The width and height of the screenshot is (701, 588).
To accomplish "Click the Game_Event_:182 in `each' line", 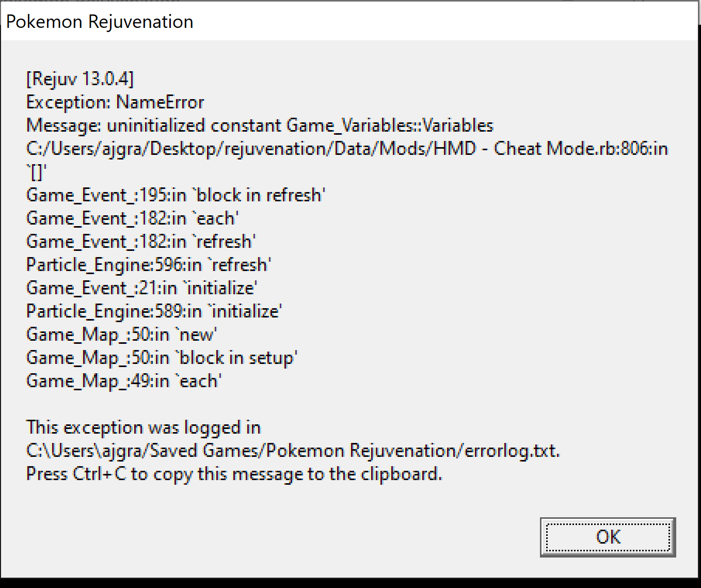I will (133, 218).
